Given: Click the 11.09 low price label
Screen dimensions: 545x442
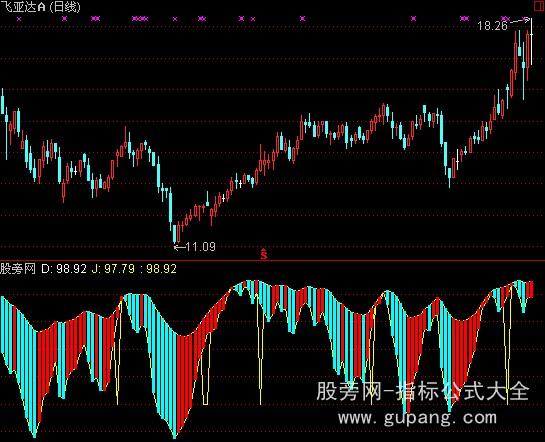Looking at the screenshot, I should pos(201,247).
